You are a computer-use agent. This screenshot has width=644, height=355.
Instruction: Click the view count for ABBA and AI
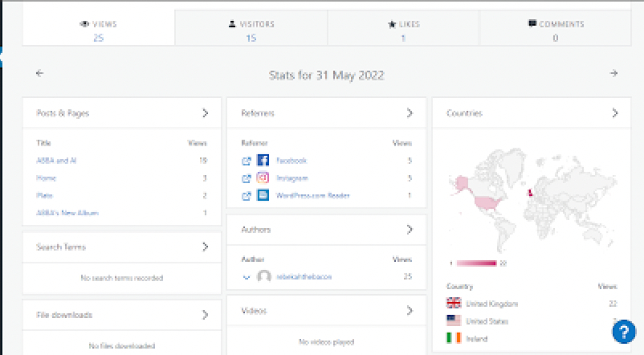coord(203,161)
